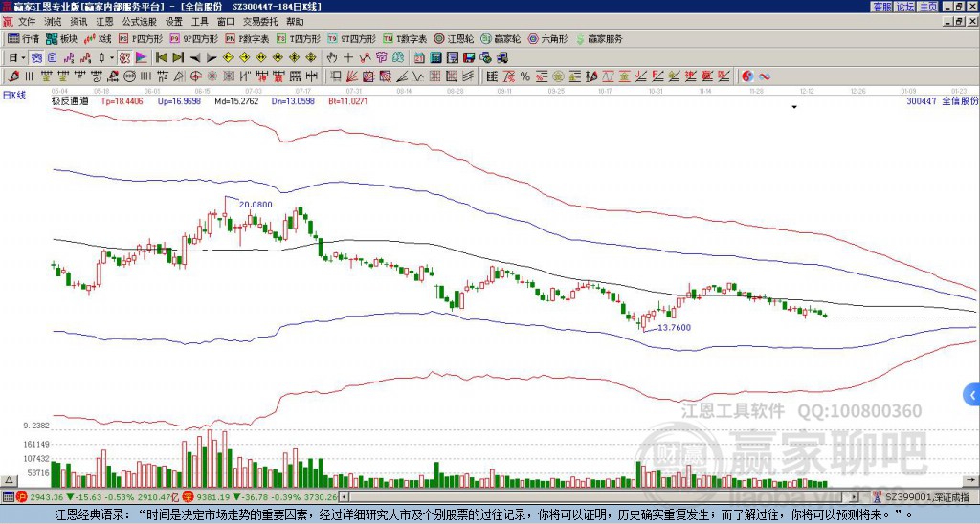Image resolution: width=980 pixels, height=524 pixels.
Task: Open the 浏览 menu
Action: pos(54,22)
